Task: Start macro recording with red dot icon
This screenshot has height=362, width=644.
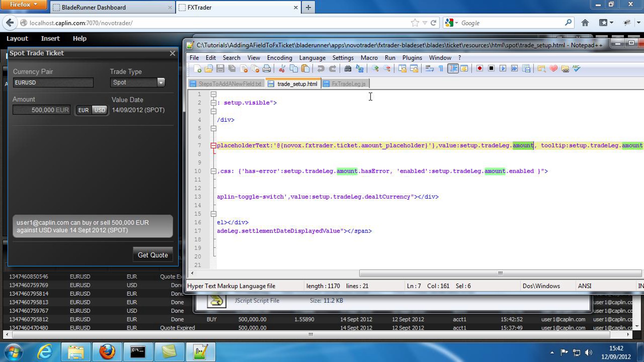Action: 480,69
